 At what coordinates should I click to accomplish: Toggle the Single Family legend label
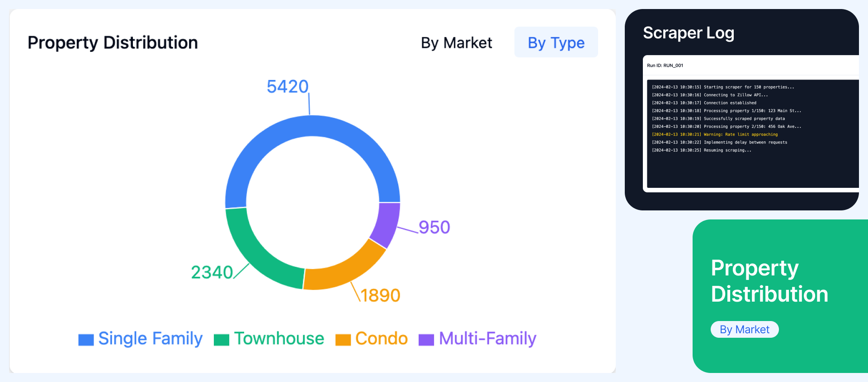pyautogui.click(x=151, y=339)
